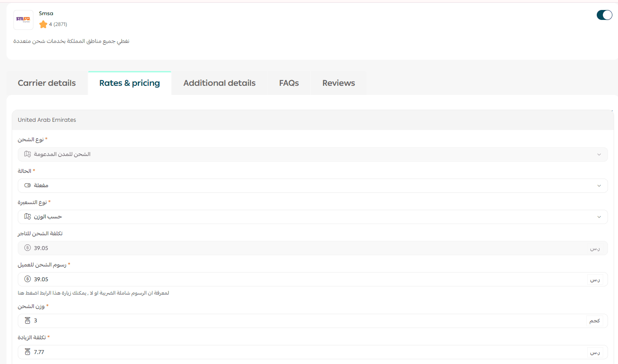Go to the FAQs tab
This screenshot has height=364, width=618.
point(289,83)
